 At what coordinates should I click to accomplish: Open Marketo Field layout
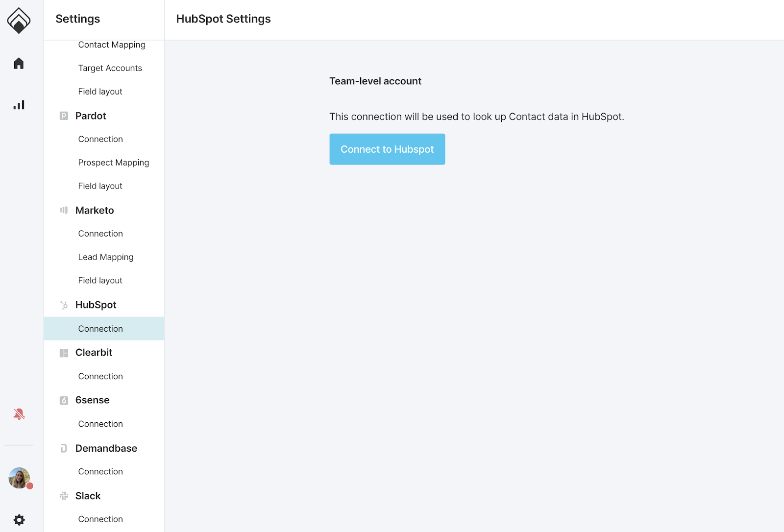(x=100, y=281)
